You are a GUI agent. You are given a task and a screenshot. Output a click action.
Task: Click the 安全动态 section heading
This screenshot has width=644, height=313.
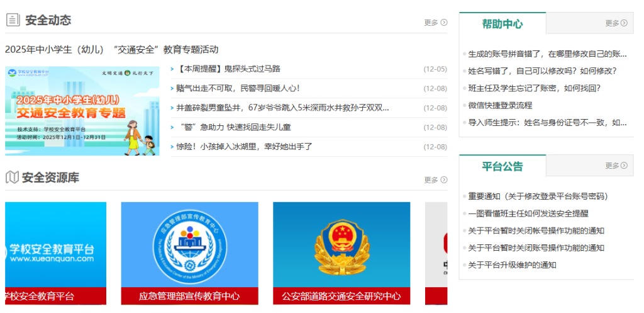click(48, 20)
